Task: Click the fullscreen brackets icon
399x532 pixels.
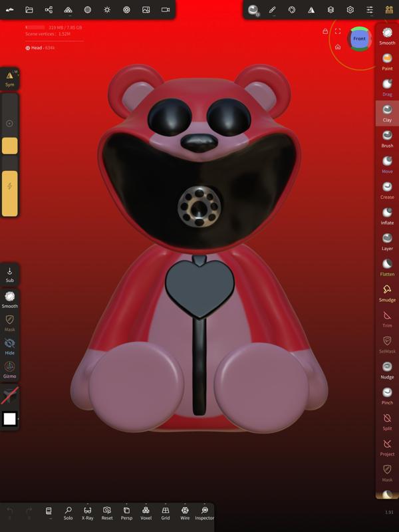Action: click(338, 31)
